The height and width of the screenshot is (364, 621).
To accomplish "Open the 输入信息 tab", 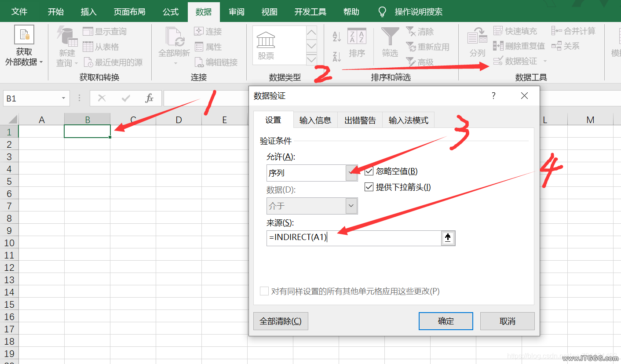I will [x=315, y=120].
